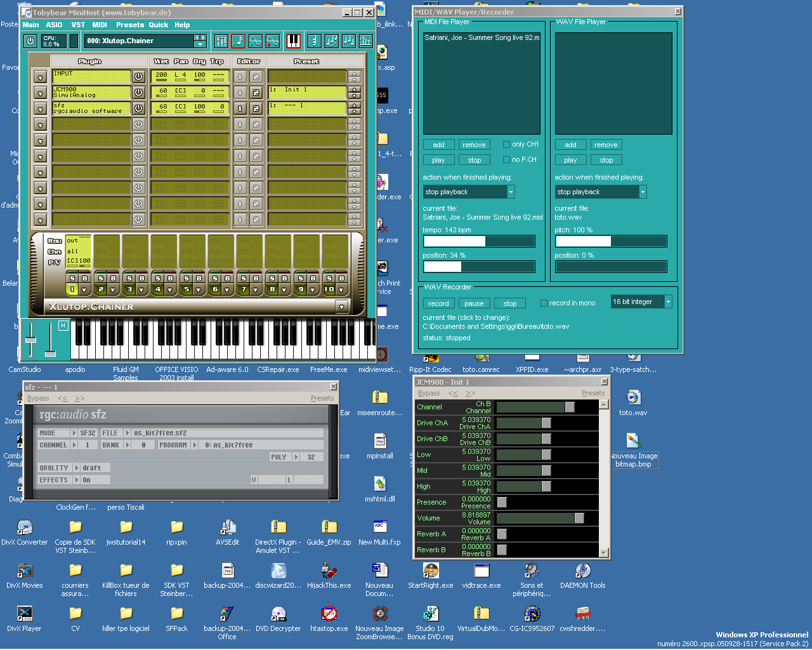812x650 pixels.
Task: Click the WAV recorder icon with red dot
Action: click(x=273, y=41)
